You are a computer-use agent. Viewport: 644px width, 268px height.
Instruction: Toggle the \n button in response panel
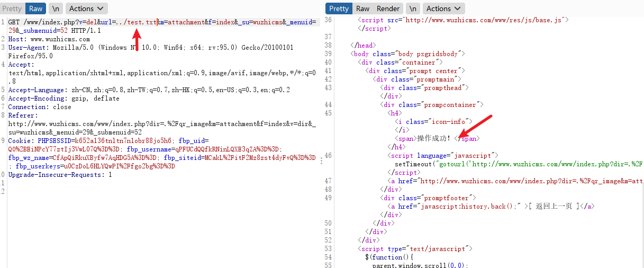413,8
